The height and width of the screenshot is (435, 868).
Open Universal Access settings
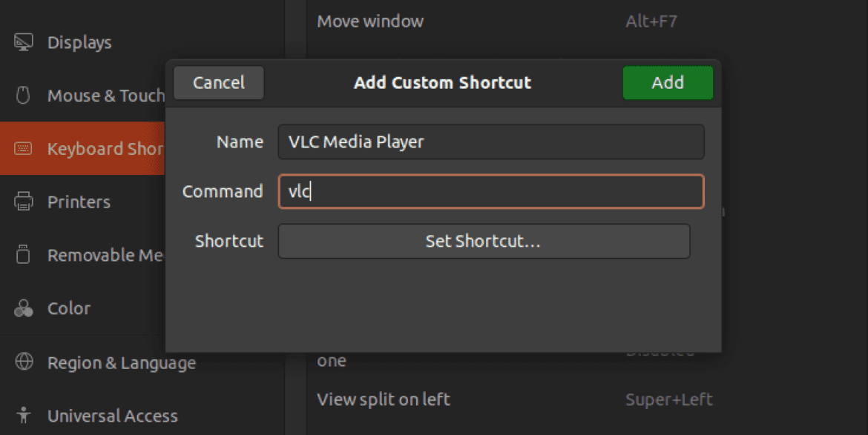pyautogui.click(x=112, y=416)
